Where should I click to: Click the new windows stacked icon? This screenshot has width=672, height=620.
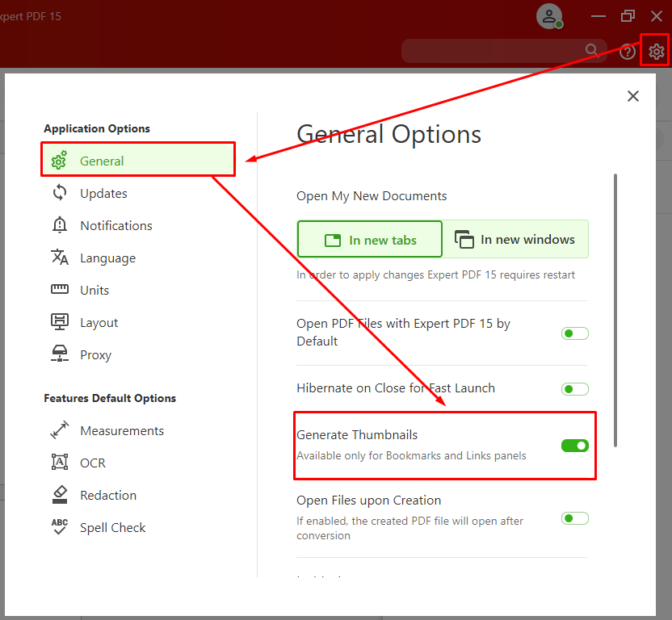[464, 239]
